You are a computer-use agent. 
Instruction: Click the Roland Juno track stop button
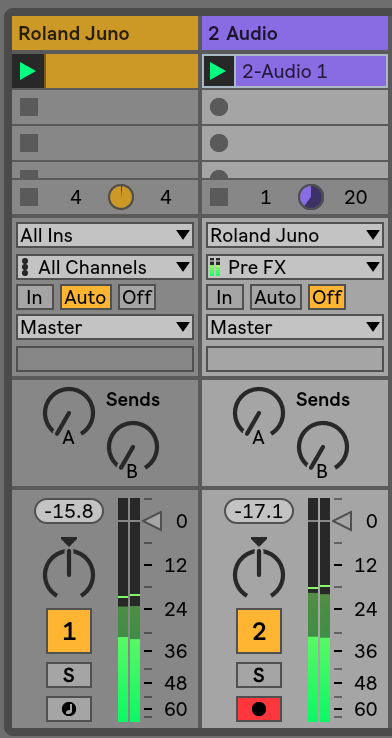(29, 197)
